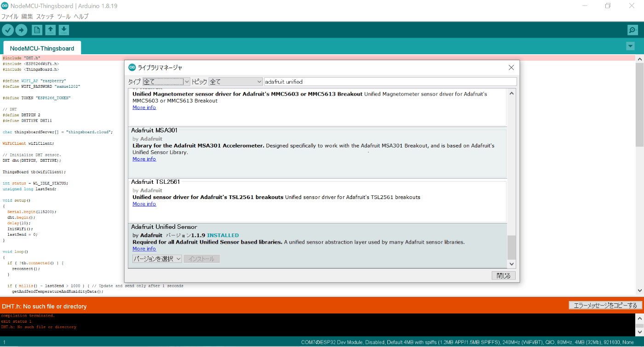This screenshot has width=644, height=347.
Task: Open the ヘルプ menu
Action: [x=81, y=17]
